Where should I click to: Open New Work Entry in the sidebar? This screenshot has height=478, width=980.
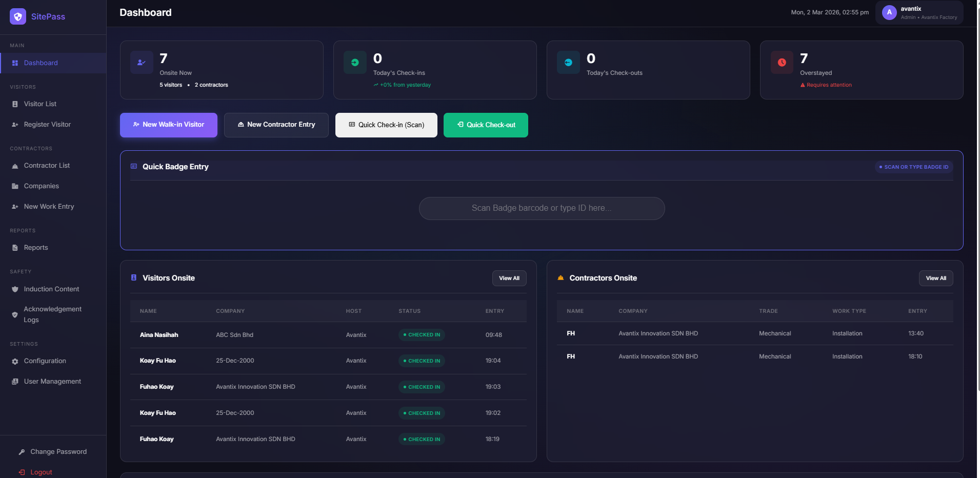[x=48, y=206]
